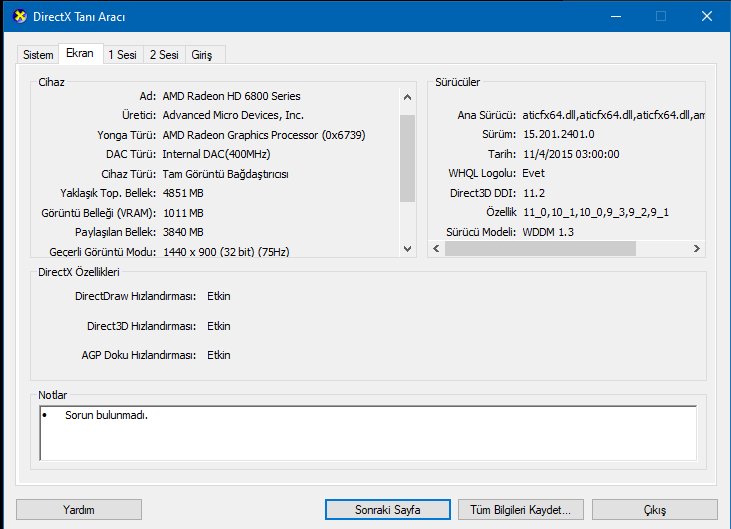Click the WDDM 1.3 driver model value

click(x=548, y=232)
